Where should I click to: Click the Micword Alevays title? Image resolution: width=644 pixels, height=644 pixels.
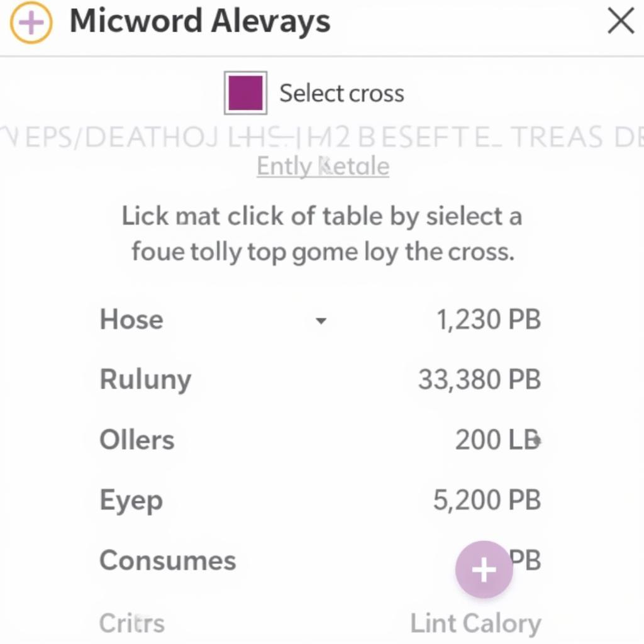click(x=200, y=21)
